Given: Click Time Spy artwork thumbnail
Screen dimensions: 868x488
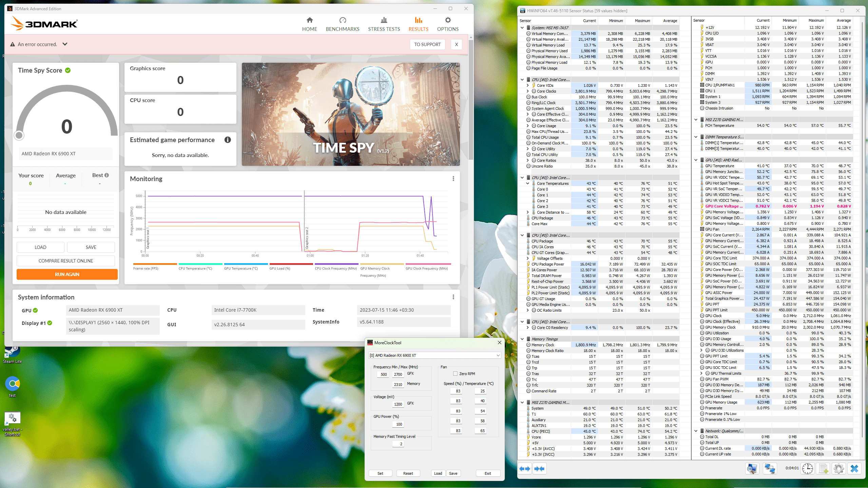Looking at the screenshot, I should pyautogui.click(x=351, y=114).
